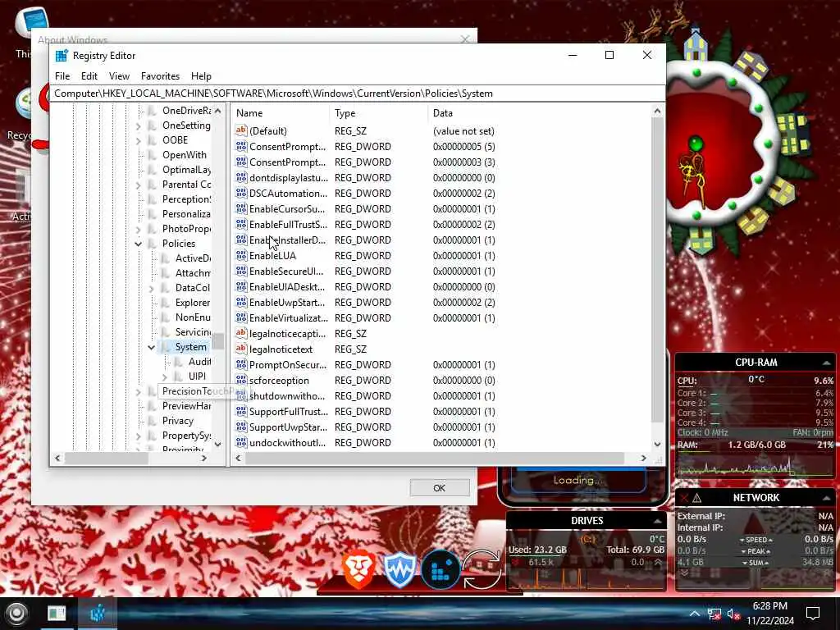This screenshot has width=840, height=630.
Task: Open the Help menu
Action: click(201, 76)
